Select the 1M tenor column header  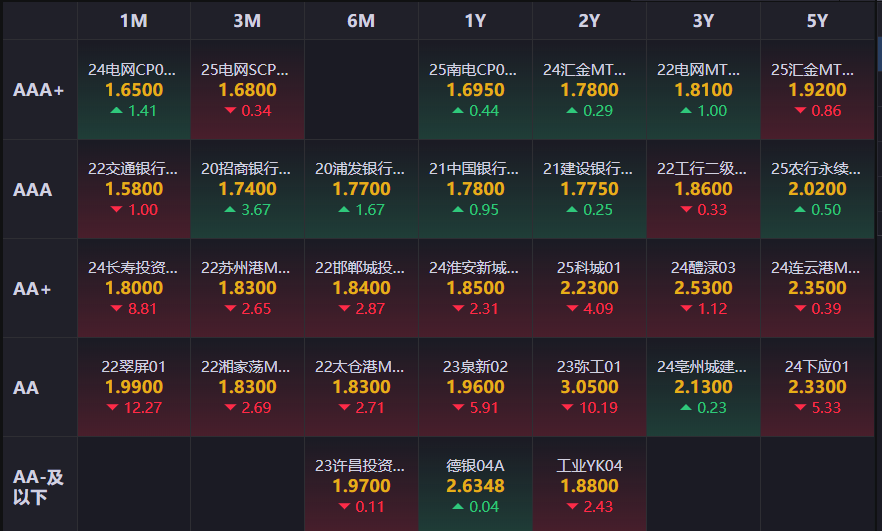click(133, 21)
